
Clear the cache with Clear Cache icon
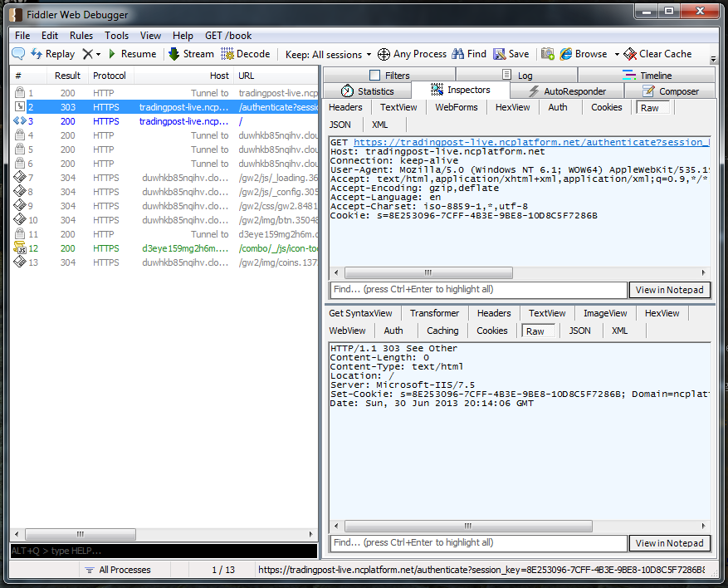pyautogui.click(x=630, y=54)
